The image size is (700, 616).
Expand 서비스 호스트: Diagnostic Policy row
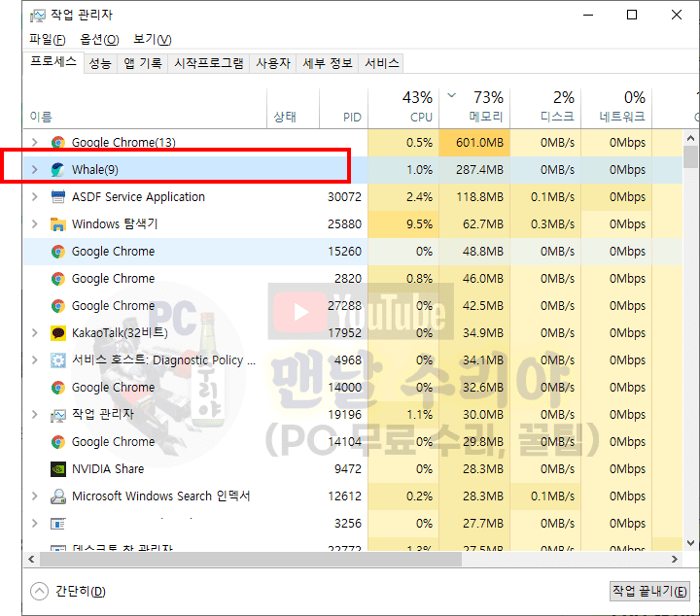point(35,359)
